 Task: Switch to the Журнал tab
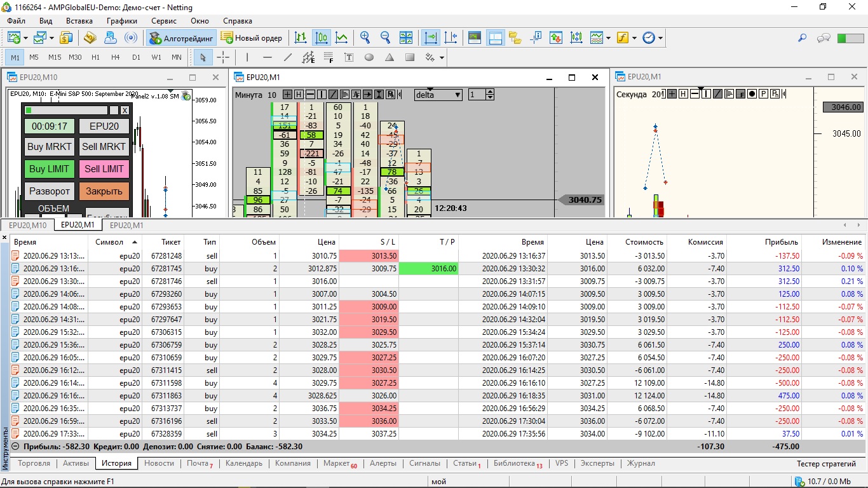click(x=641, y=463)
